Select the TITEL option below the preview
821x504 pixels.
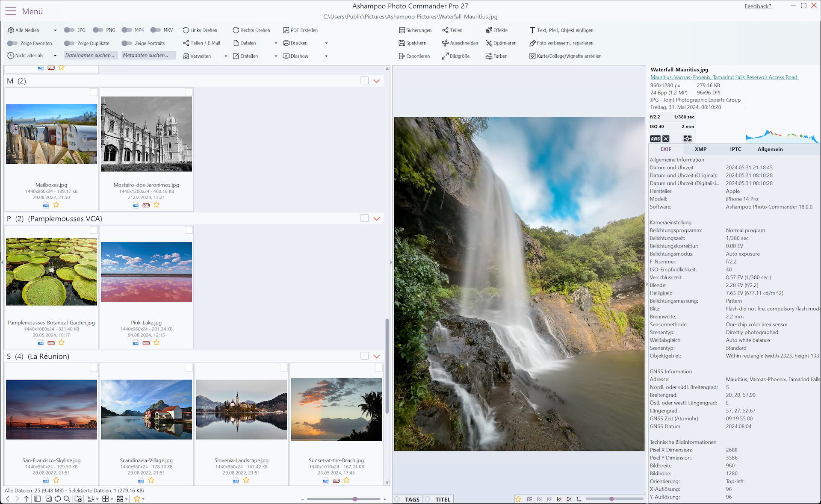[439, 499]
